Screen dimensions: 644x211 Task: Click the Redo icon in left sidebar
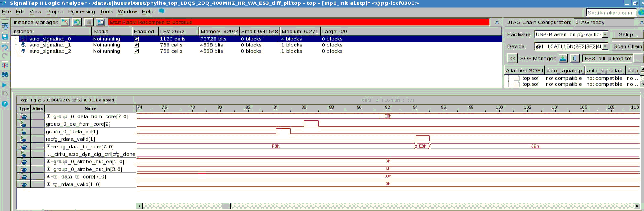pos(5,56)
